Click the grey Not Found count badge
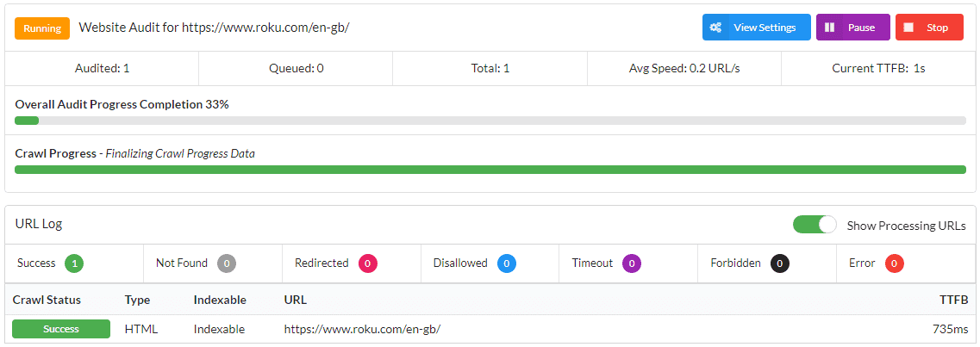The height and width of the screenshot is (347, 980). pos(227,263)
